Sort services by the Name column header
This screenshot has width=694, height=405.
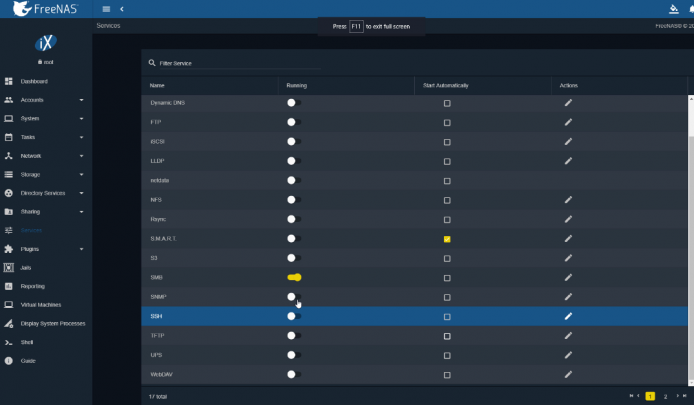157,85
